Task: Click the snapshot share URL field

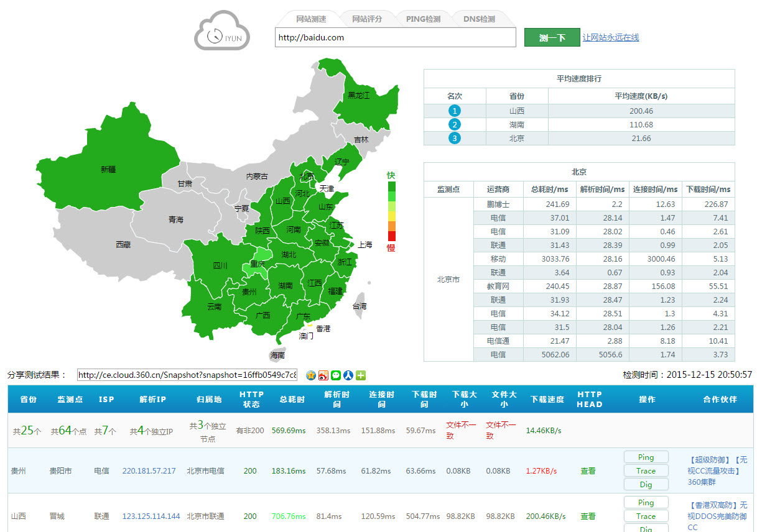Action: [187, 375]
